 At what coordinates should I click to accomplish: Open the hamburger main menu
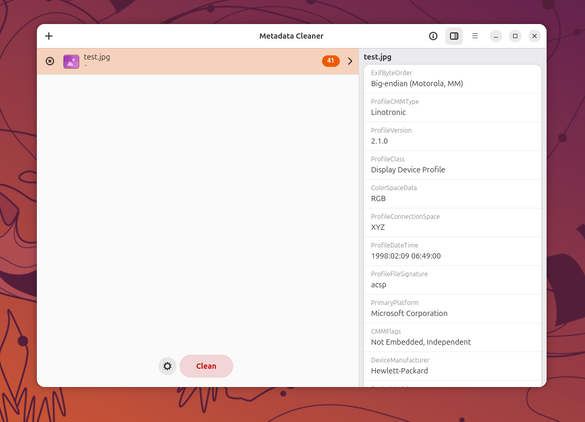point(475,36)
